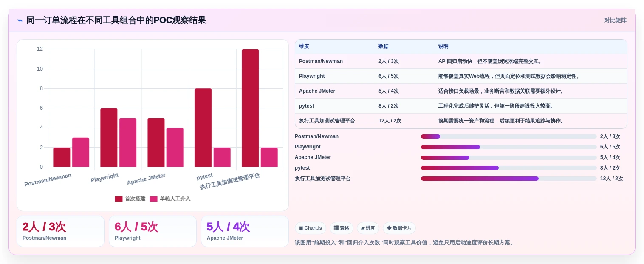Click the panel title 同一订单流程在不同工具组合中的POC观察结果
644x264 pixels.
116,20
